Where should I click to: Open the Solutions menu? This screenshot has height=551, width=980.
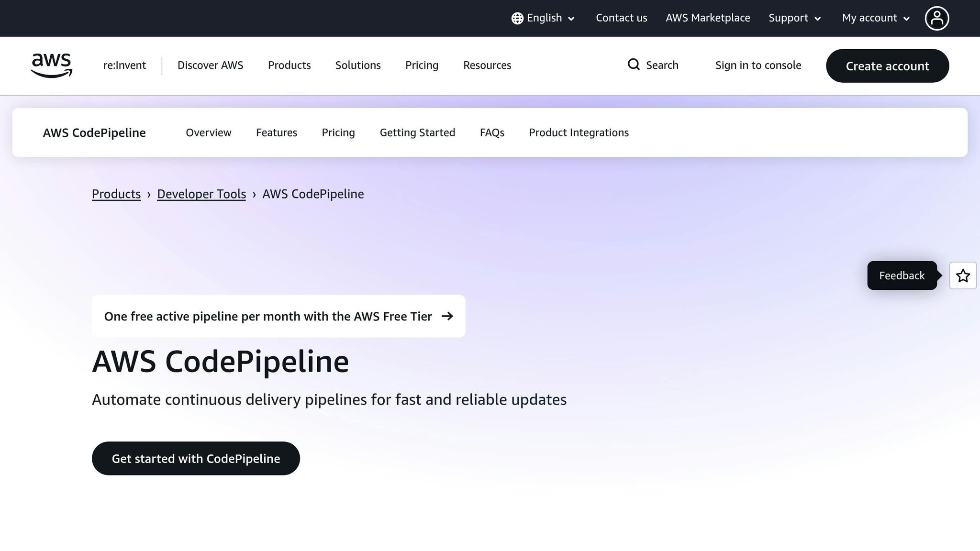tap(357, 65)
